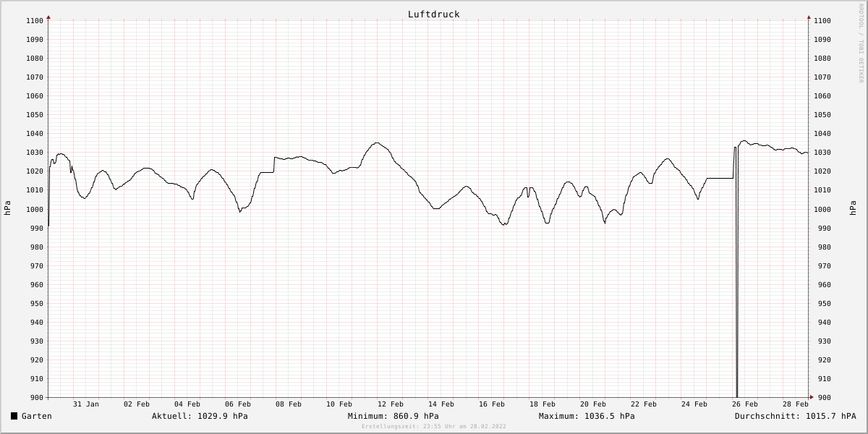868x434 pixels.
Task: Click the 20 Feb date label
Action: [593, 404]
